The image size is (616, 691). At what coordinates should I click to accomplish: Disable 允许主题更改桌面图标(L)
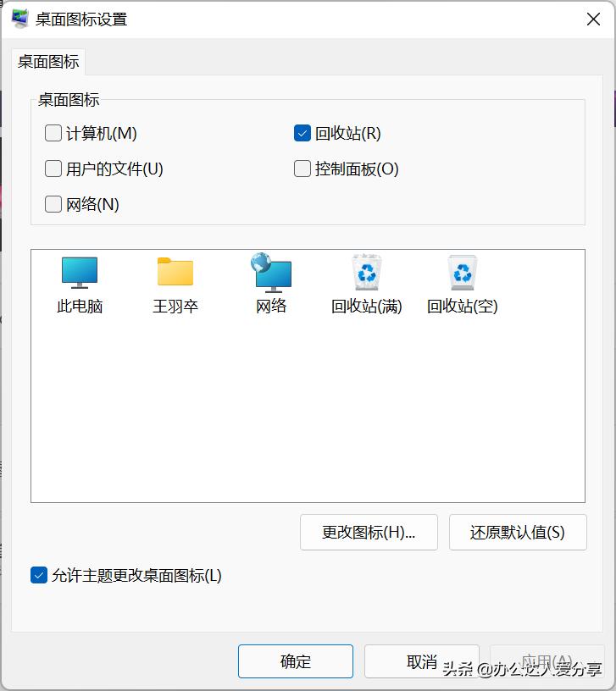tap(38, 576)
